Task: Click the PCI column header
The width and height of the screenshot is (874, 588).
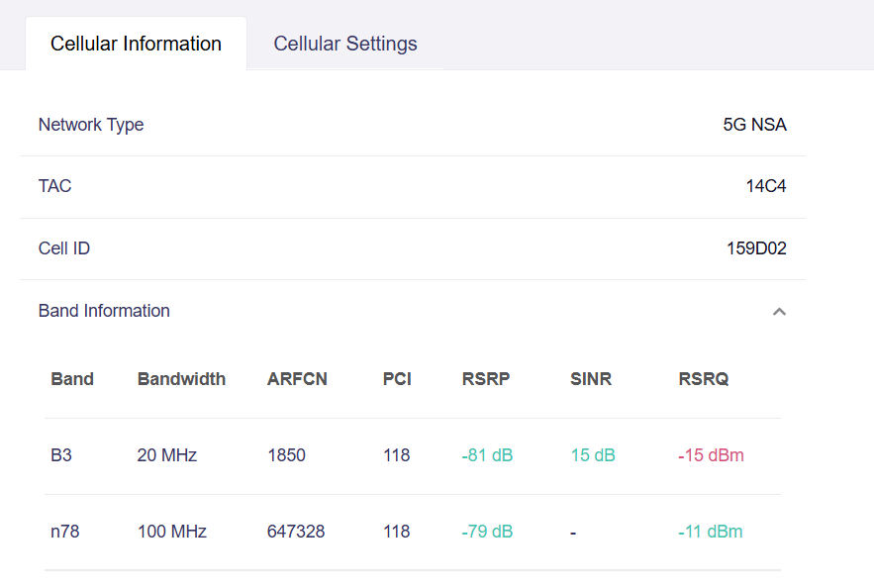Action: (397, 379)
